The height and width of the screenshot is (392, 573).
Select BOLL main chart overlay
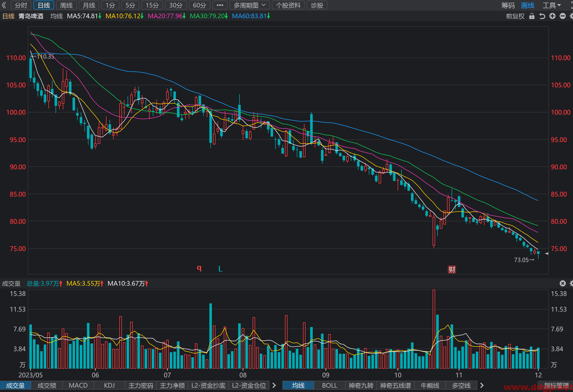329,385
